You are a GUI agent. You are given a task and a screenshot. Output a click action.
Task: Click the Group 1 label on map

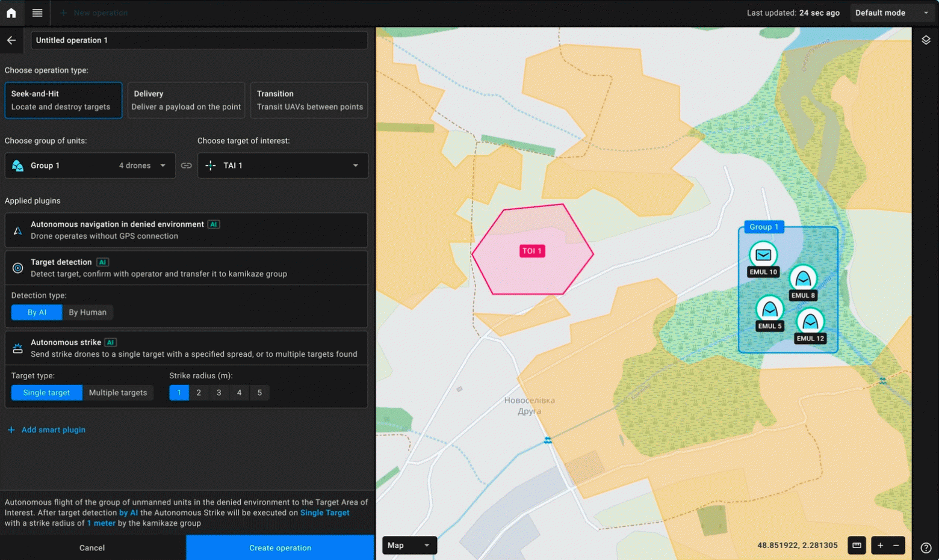coord(764,227)
